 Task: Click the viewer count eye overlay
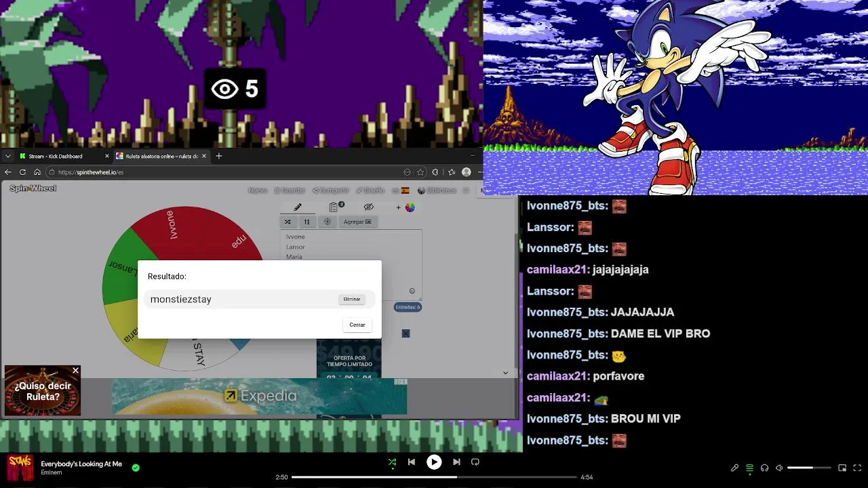(235, 89)
